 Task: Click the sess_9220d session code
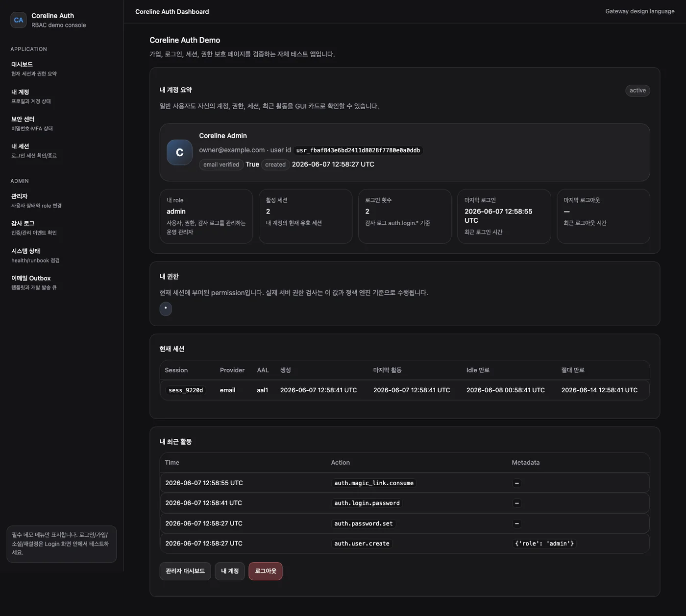186,390
